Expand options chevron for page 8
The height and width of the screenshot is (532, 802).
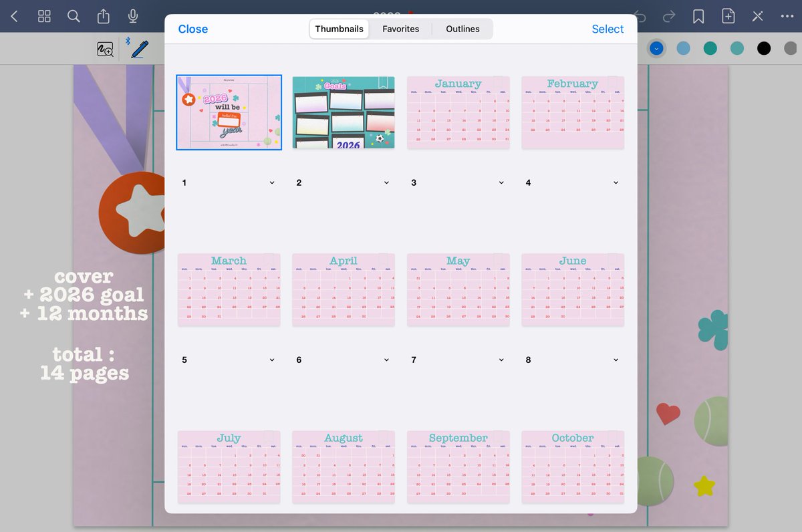click(616, 360)
